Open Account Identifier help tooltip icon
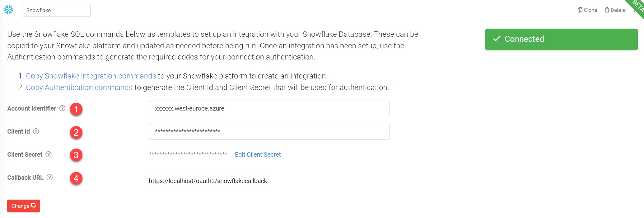Image resolution: width=644 pixels, height=218 pixels. tap(62, 108)
